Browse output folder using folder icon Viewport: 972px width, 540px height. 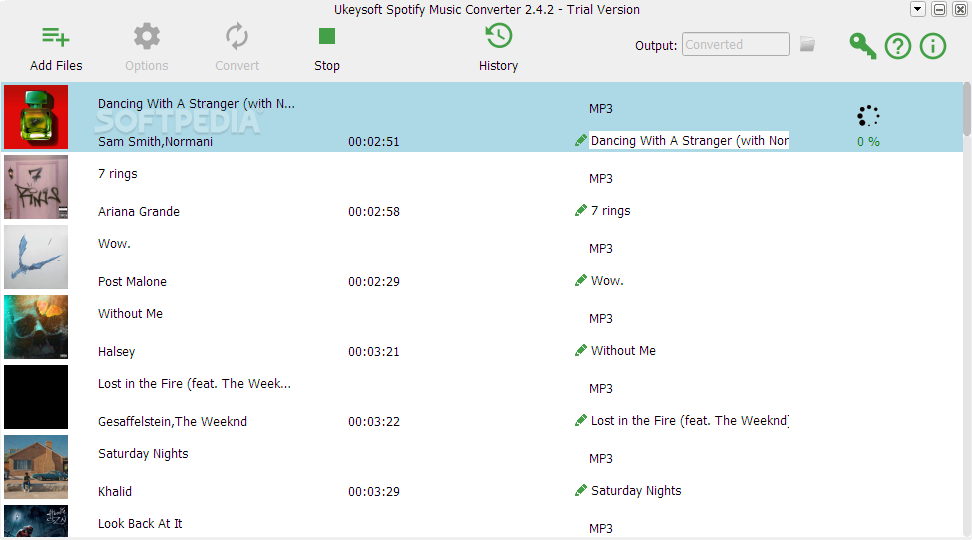807,44
